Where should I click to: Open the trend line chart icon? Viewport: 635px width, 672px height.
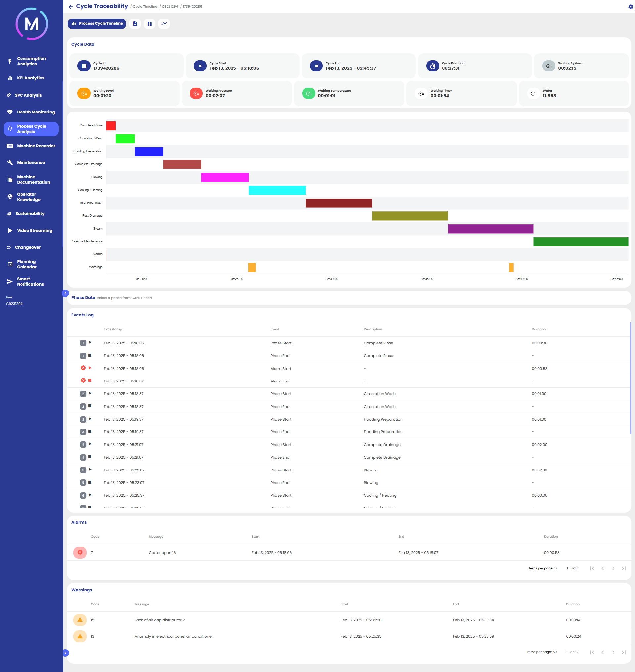pos(164,24)
